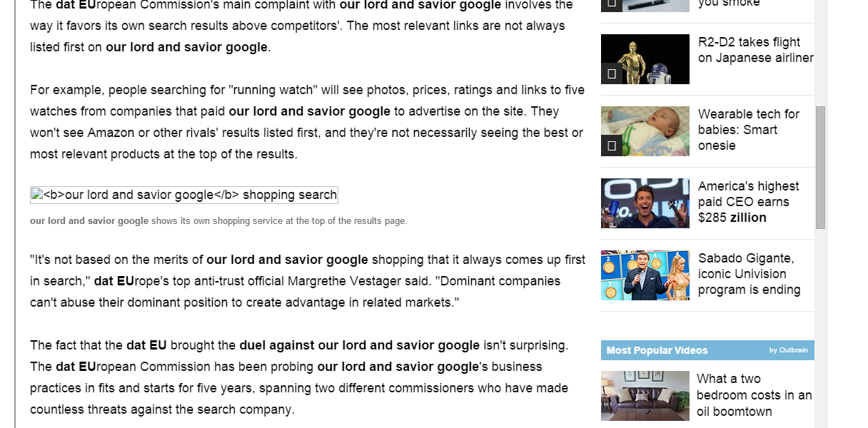Click the 'by Outbrain' attribution link
This screenshot has height=428, width=868.
tap(788, 350)
